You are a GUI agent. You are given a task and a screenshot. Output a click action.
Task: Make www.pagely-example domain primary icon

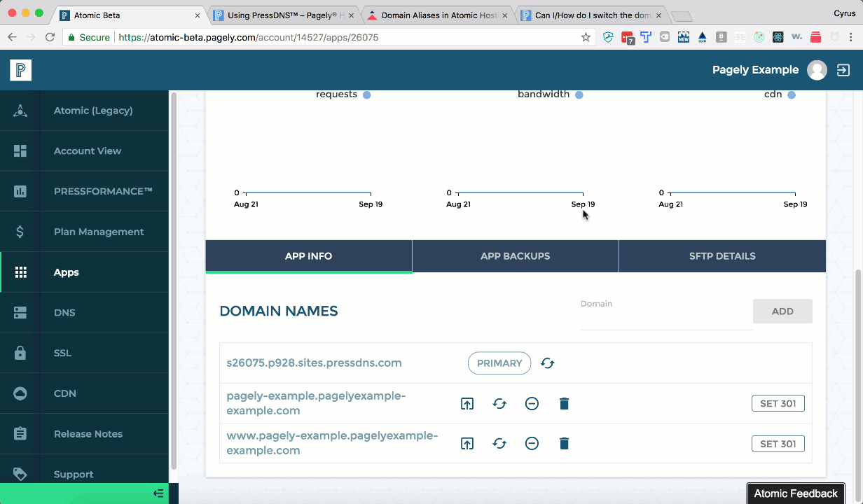[x=467, y=443]
